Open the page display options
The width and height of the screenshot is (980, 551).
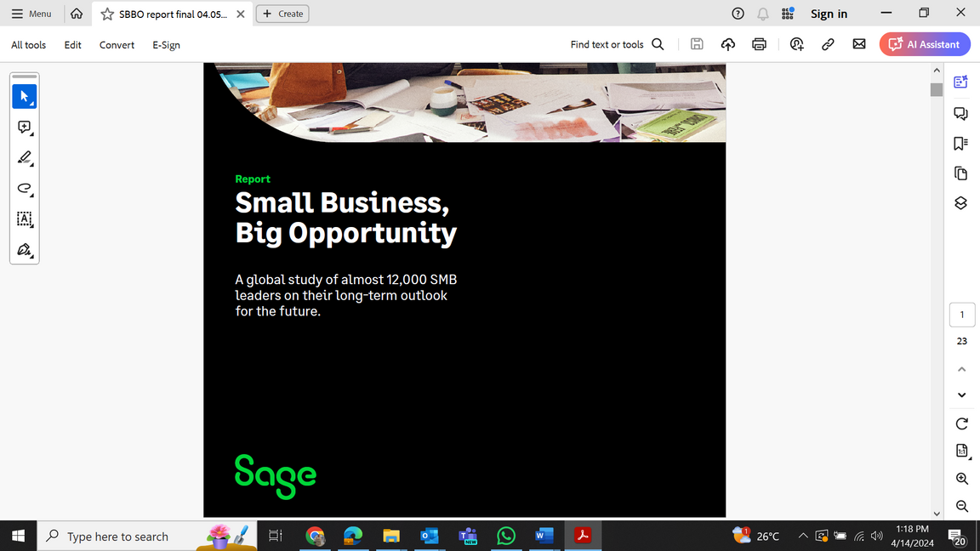pyautogui.click(x=962, y=451)
